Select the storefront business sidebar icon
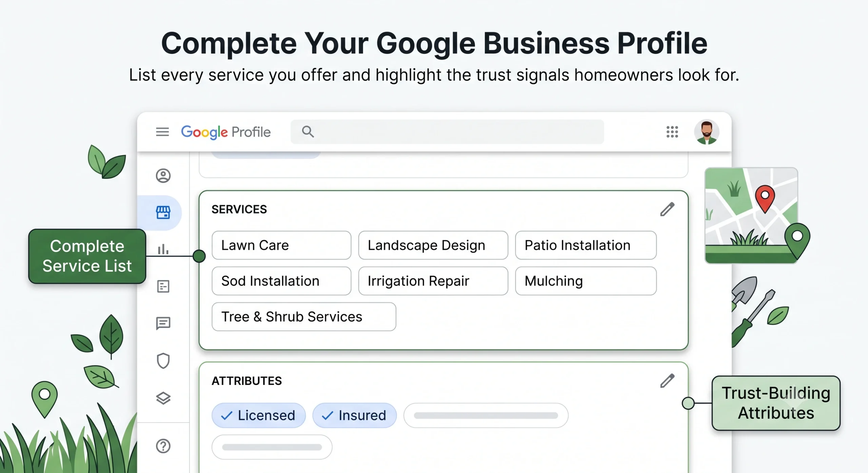Image resolution: width=868 pixels, height=473 pixels. pyautogui.click(x=163, y=213)
